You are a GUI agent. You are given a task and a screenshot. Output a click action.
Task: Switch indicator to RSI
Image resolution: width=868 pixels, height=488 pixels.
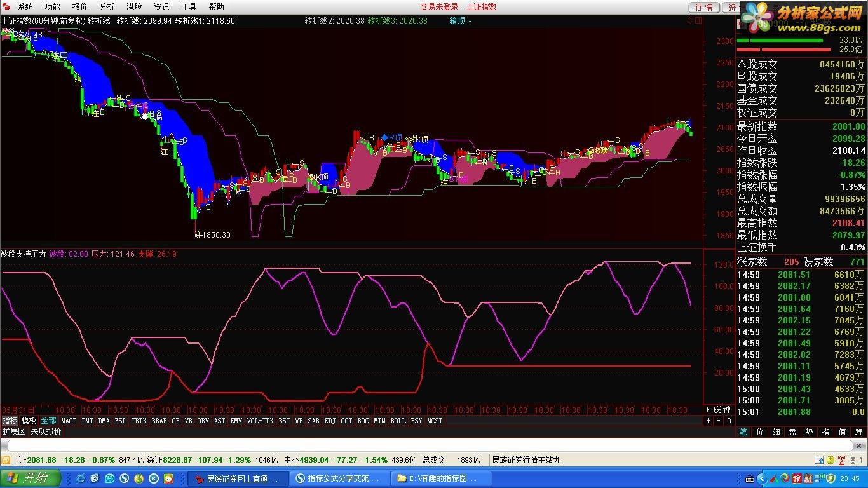(x=284, y=421)
